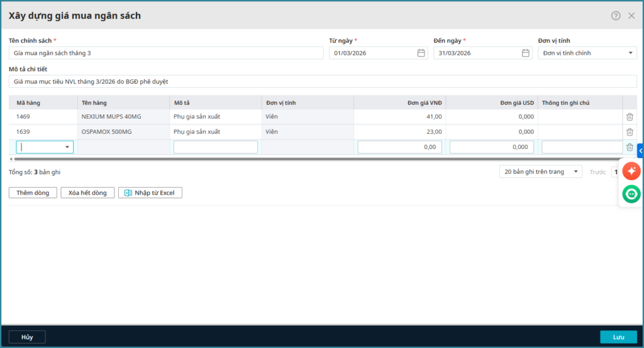Import data with Nhập từ Excel
This screenshot has width=644, height=348.
click(x=150, y=193)
